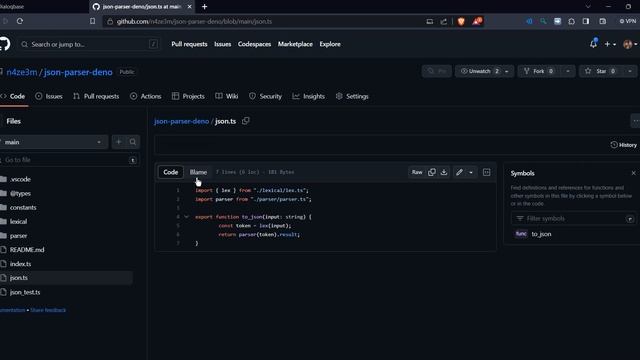Expand the Fork options arrow
The image size is (640, 360).
(x=568, y=71)
